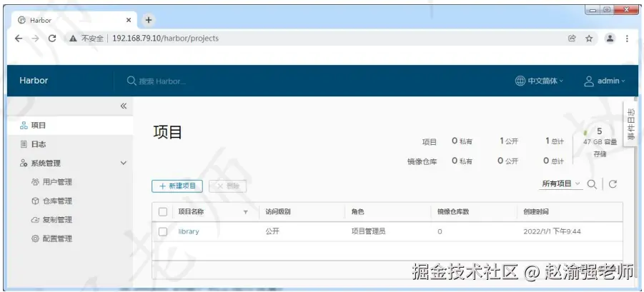Click the 复制管理 cloud icon

(x=35, y=220)
